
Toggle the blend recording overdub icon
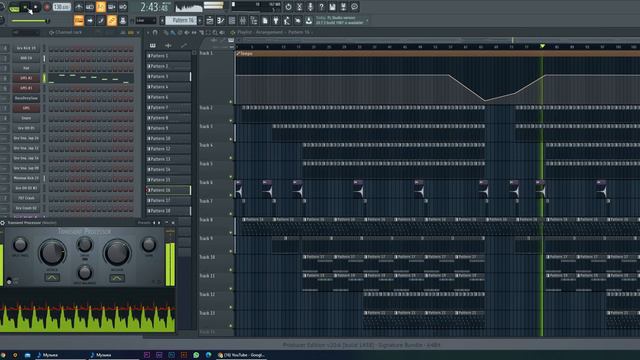click(x=112, y=7)
